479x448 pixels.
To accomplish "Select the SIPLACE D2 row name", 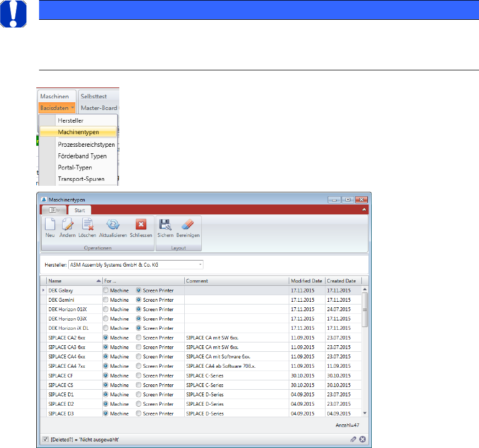I will [x=61, y=403].
